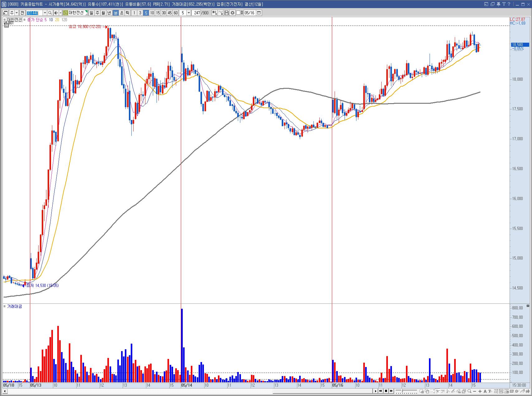Click the minus zoom-out icon in bottom toolbar
532x396 pixels.
pyautogui.click(x=474, y=391)
